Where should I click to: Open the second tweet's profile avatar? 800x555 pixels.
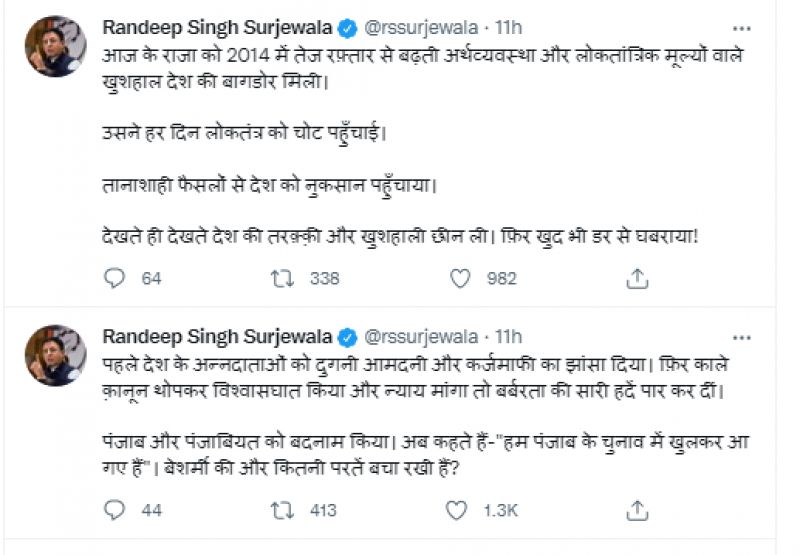[x=56, y=354]
